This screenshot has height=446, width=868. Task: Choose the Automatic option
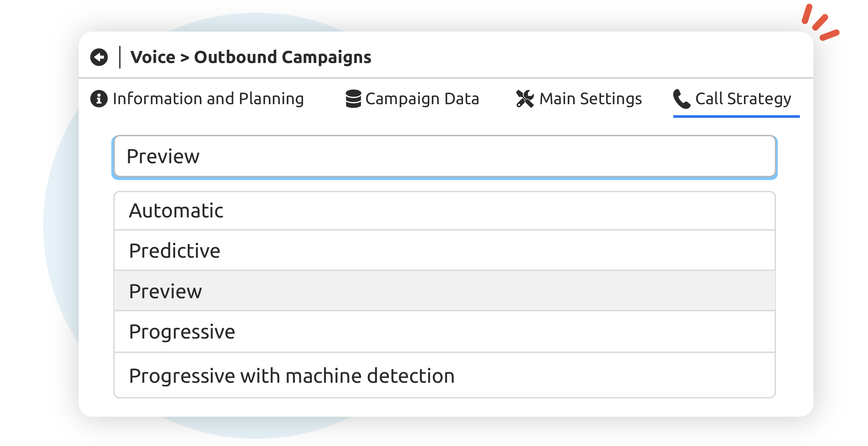[x=444, y=211]
